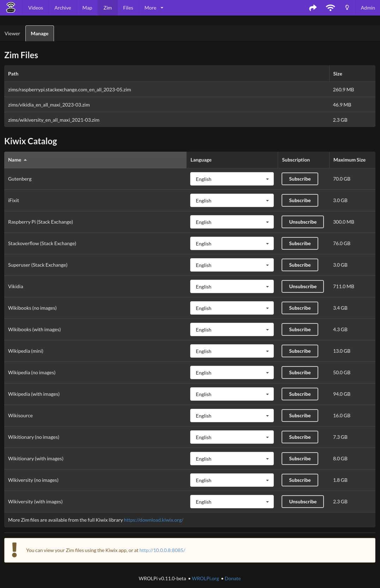Open the More menu caret
380x588 pixels.
pos(162,8)
